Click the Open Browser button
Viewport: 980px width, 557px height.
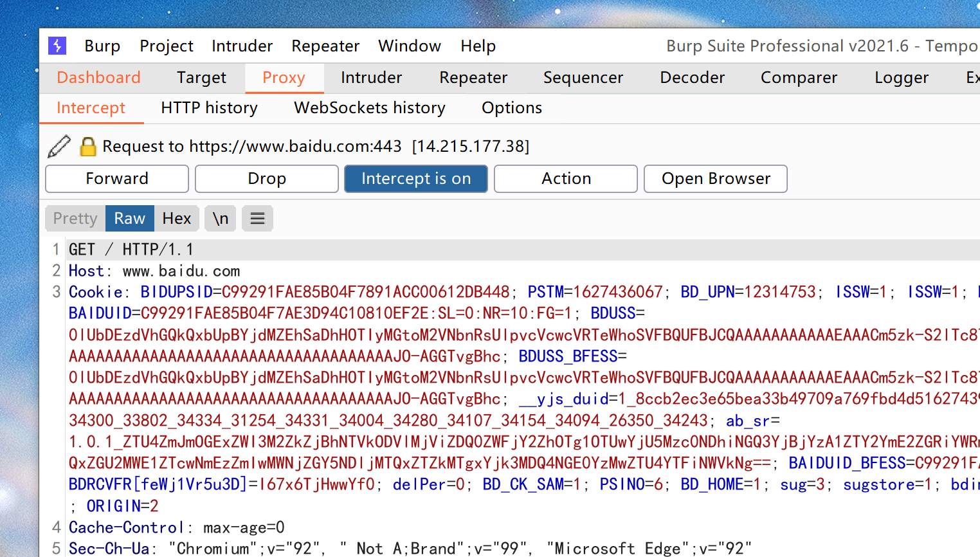coord(716,179)
